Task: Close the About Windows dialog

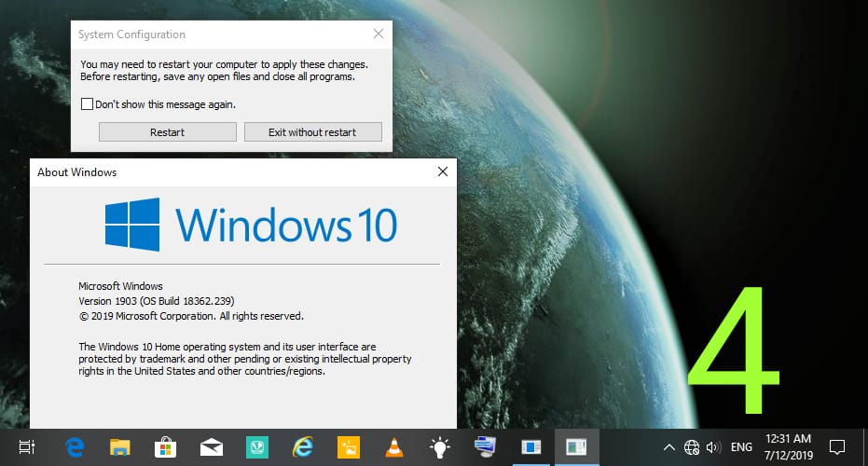Action: pyautogui.click(x=442, y=171)
